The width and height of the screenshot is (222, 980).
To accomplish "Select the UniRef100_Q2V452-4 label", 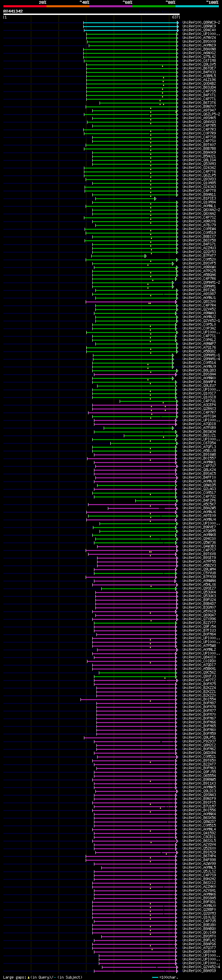I will (x=201, y=967).
